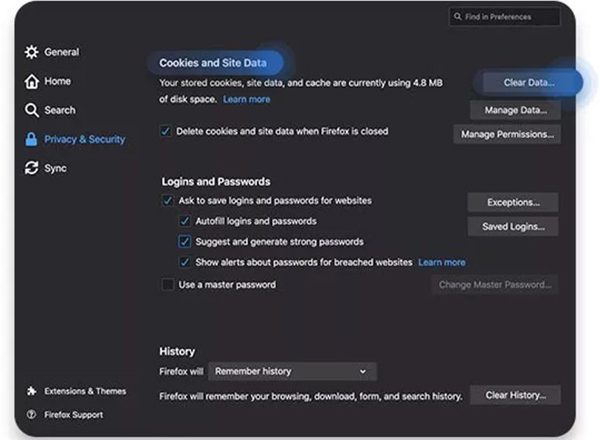Click the History section heading
The height and width of the screenshot is (440, 600).
[x=177, y=351]
